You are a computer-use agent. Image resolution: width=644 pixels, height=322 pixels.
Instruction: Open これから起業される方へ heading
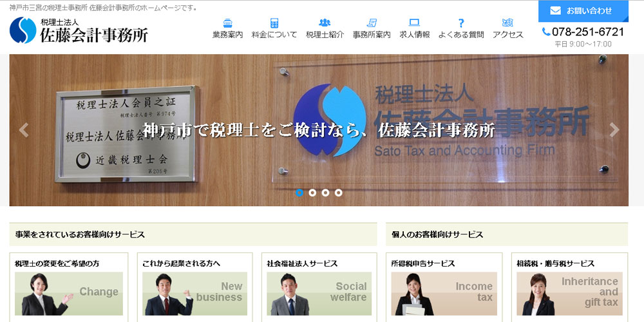click(181, 263)
